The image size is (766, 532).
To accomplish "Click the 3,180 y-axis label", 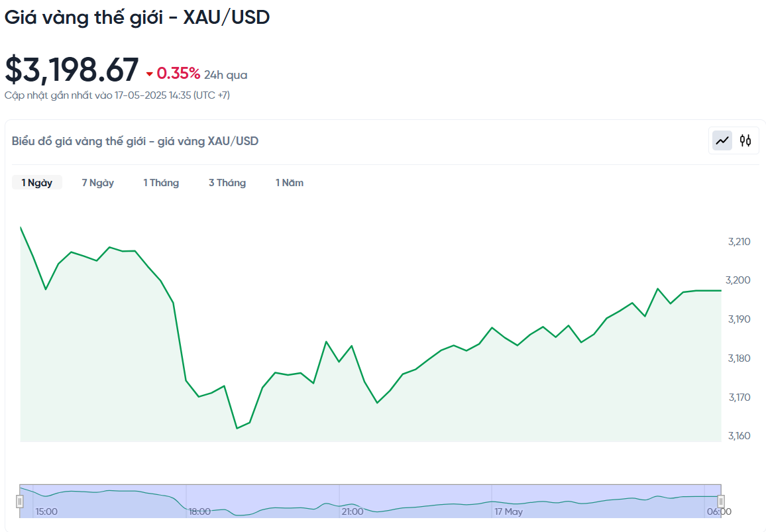I will pyautogui.click(x=739, y=358).
